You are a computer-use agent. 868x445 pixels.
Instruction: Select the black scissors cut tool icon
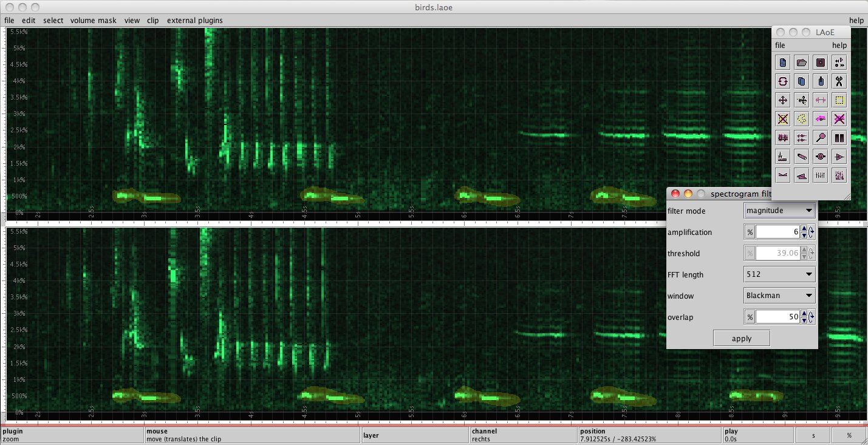click(839, 81)
